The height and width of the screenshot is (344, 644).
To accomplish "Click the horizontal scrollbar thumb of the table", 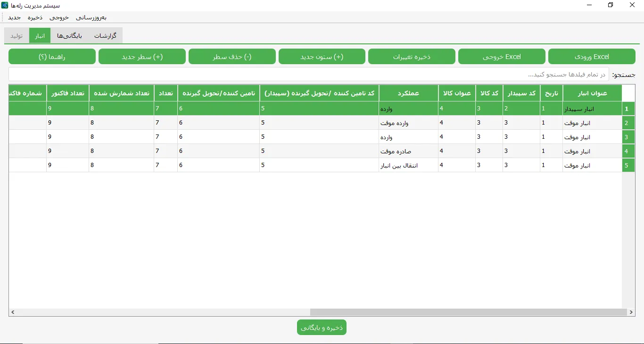I will tap(468, 312).
